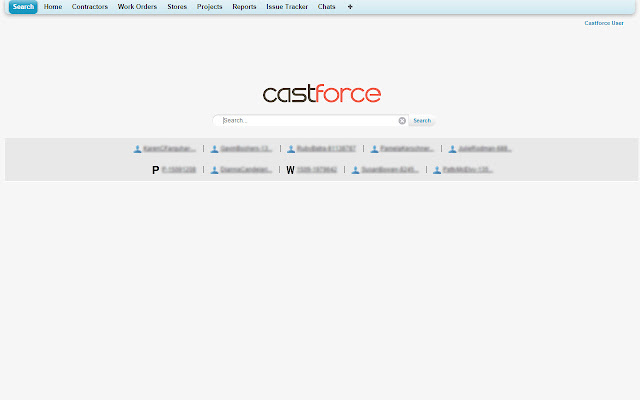The image size is (640, 400).
Task: Click person icon beside JulieRodman link
Action: pos(452,149)
